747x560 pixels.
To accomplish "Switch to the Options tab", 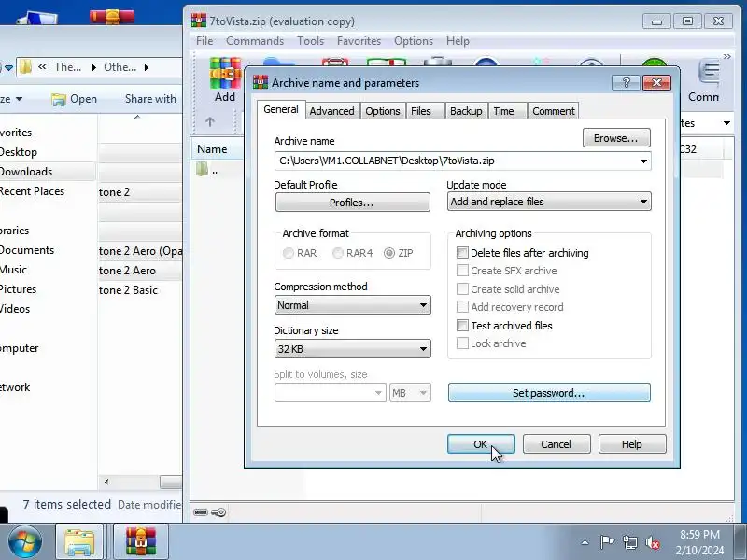I will tap(383, 111).
